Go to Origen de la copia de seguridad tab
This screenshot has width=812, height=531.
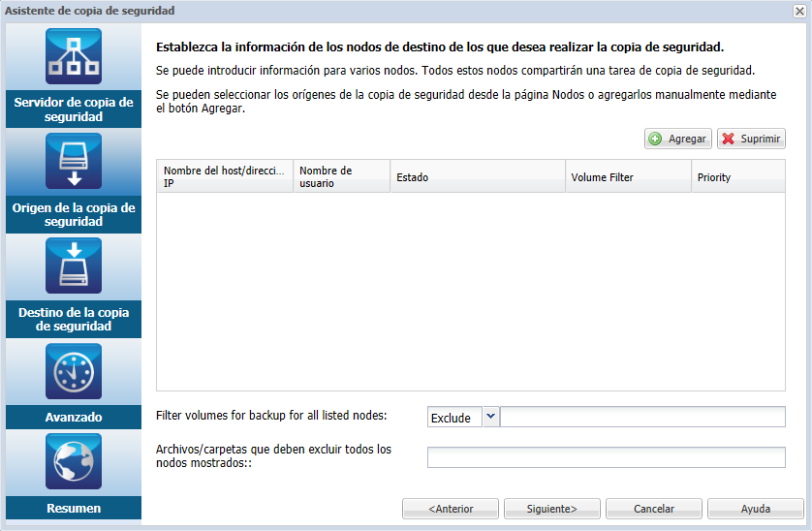[x=74, y=214]
